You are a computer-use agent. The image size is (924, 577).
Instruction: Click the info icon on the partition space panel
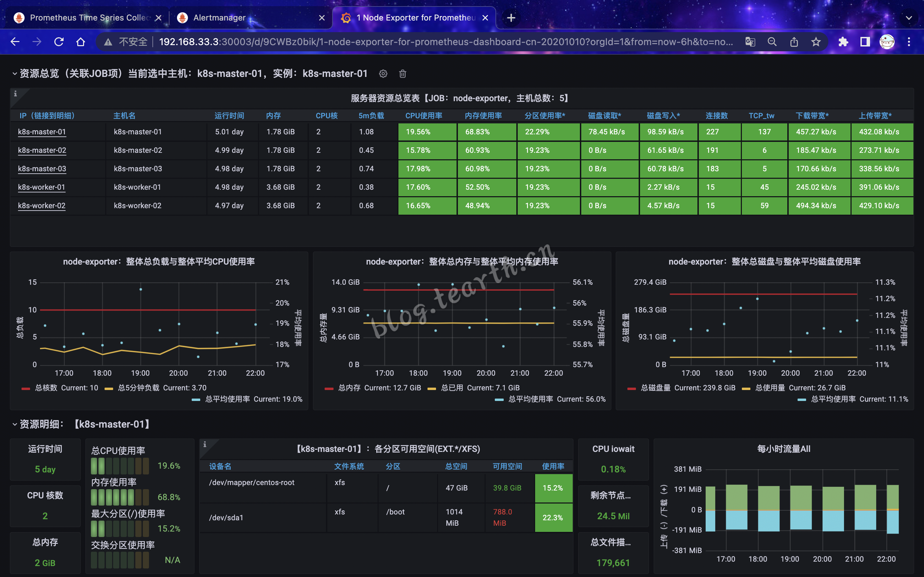205,444
